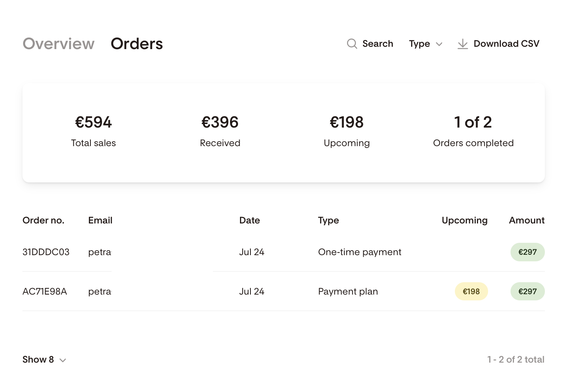Click green €297 badge for order AC71E98A
This screenshot has height=392, width=565.
coord(528,291)
